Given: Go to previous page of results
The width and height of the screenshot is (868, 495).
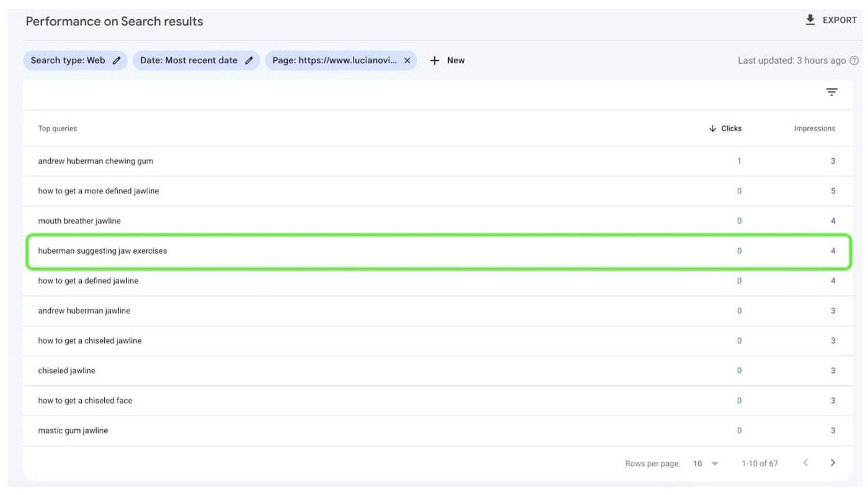Looking at the screenshot, I should click(x=805, y=463).
